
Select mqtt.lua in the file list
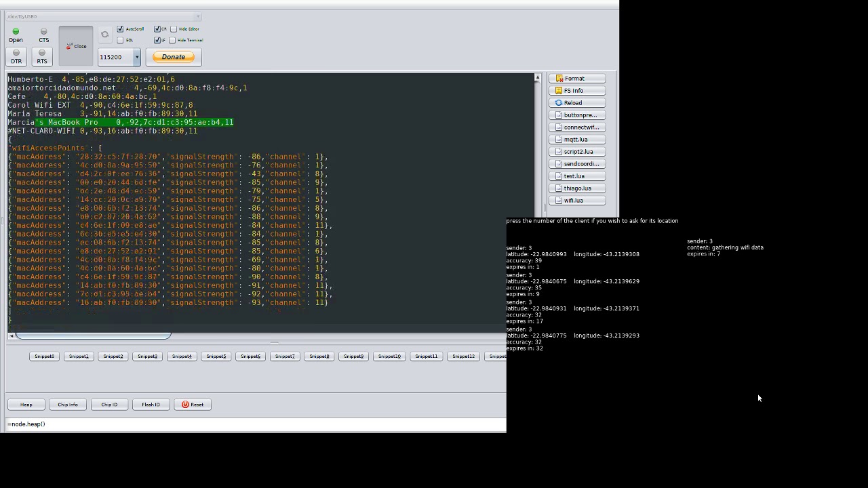click(x=576, y=140)
